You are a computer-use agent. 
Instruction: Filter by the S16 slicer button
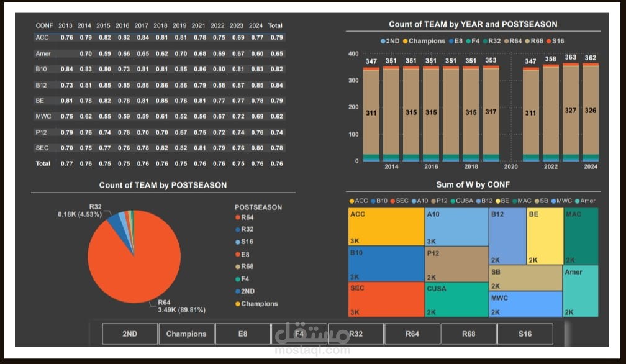(525, 334)
